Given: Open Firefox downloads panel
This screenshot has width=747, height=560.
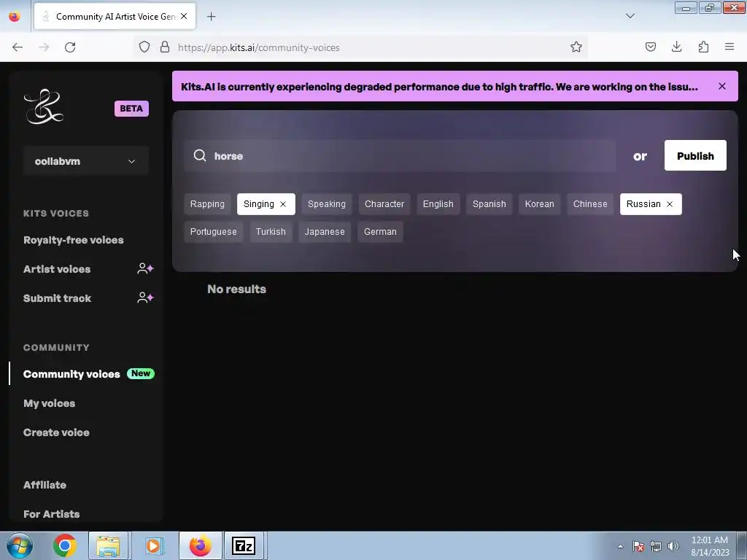Looking at the screenshot, I should (676, 47).
